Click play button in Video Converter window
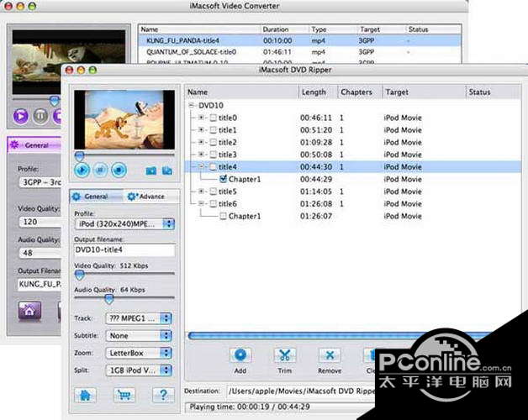Image resolution: width=528 pixels, height=420 pixels. pos(21,116)
